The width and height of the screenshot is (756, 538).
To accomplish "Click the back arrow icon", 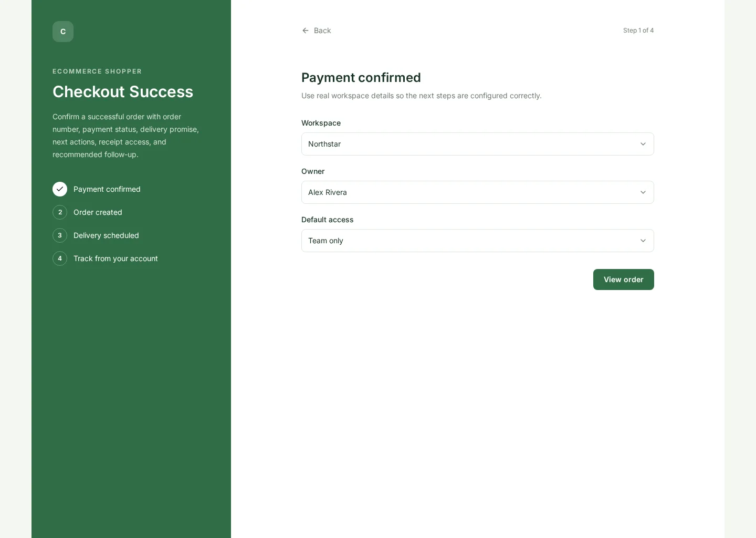I will click(306, 30).
